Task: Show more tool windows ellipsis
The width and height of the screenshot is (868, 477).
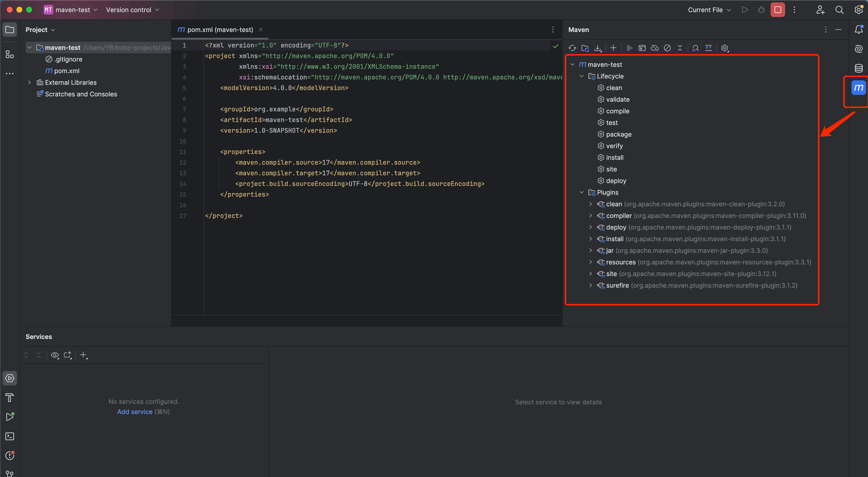Action: (x=10, y=73)
